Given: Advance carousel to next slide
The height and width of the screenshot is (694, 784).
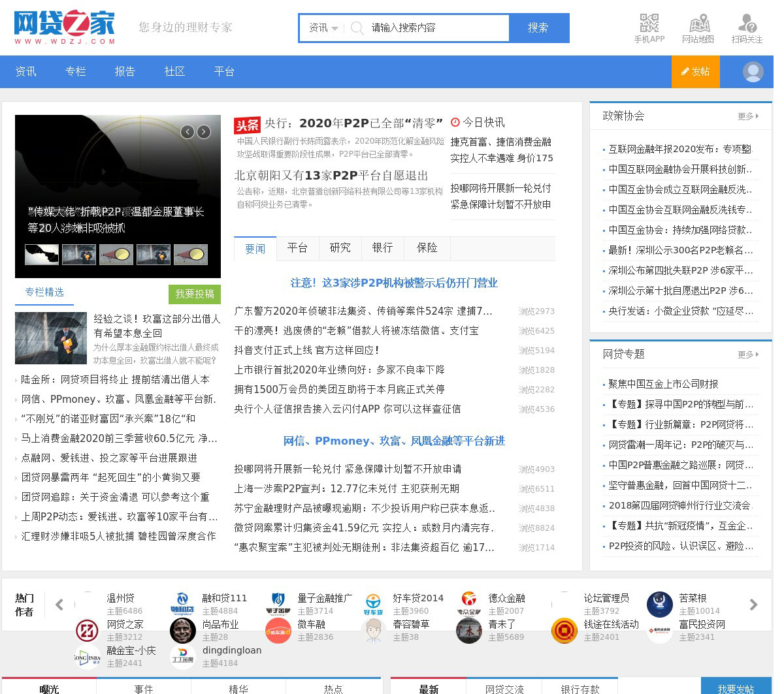Looking at the screenshot, I should (204, 132).
